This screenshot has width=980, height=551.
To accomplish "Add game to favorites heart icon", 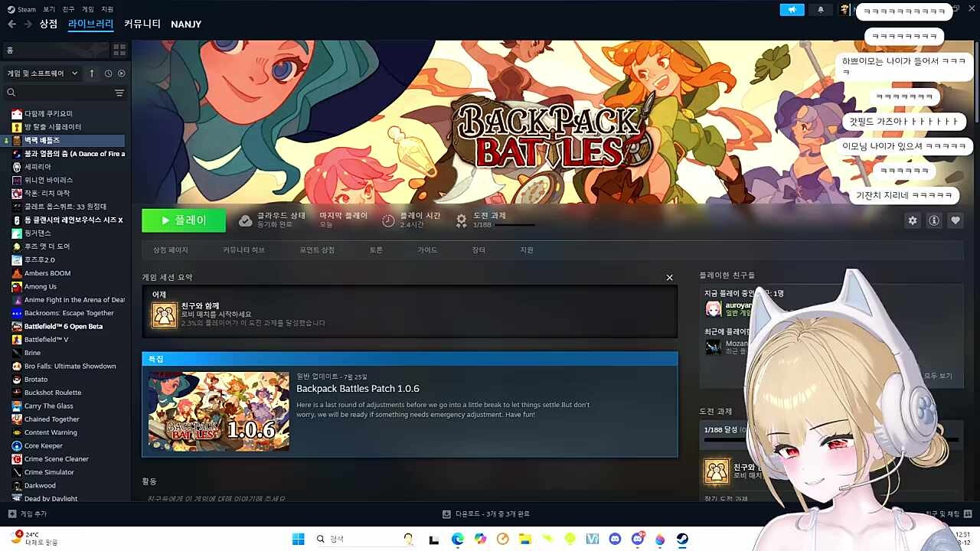I will tap(955, 220).
